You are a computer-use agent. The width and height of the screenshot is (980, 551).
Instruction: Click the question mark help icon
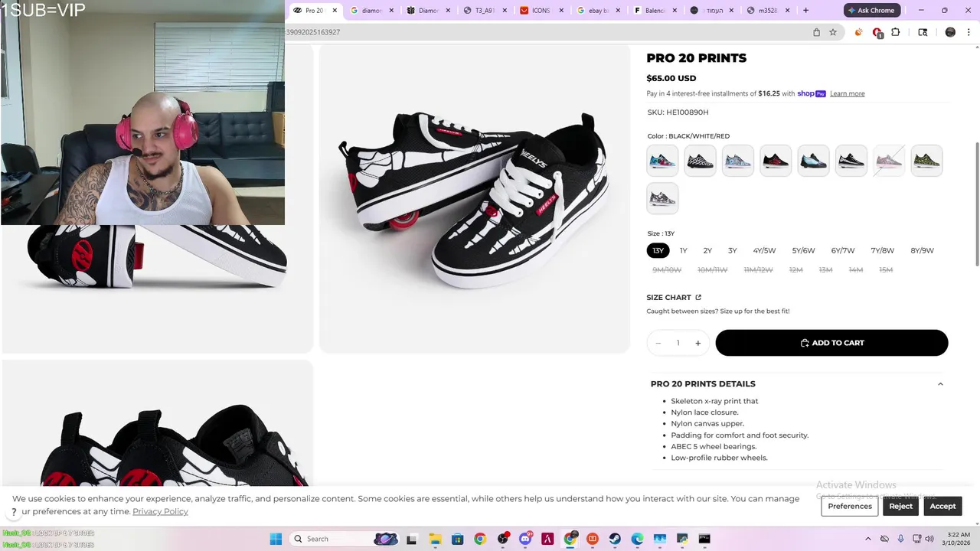point(14,512)
